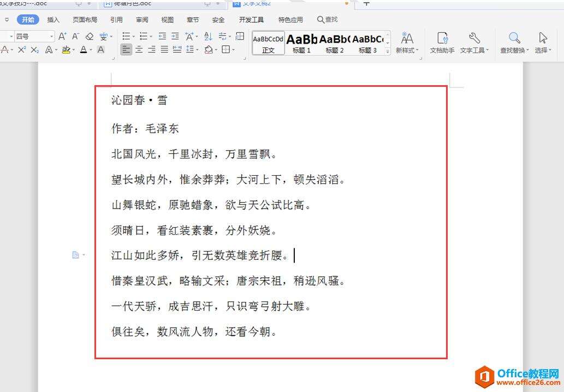The width and height of the screenshot is (564, 392).
Task: Select the 开始 ribbon tab
Action: click(28, 20)
